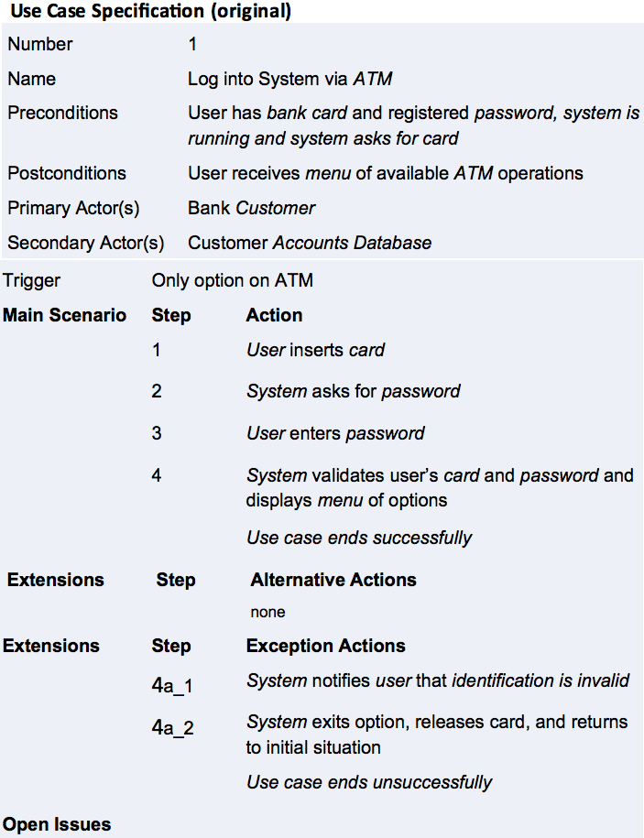Select "Use case ends successfully" line
The image size is (644, 838).
pyautogui.click(x=359, y=538)
